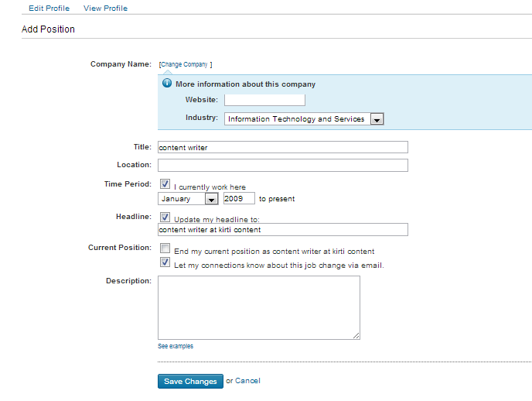Click the 'to present' text

click(x=277, y=199)
